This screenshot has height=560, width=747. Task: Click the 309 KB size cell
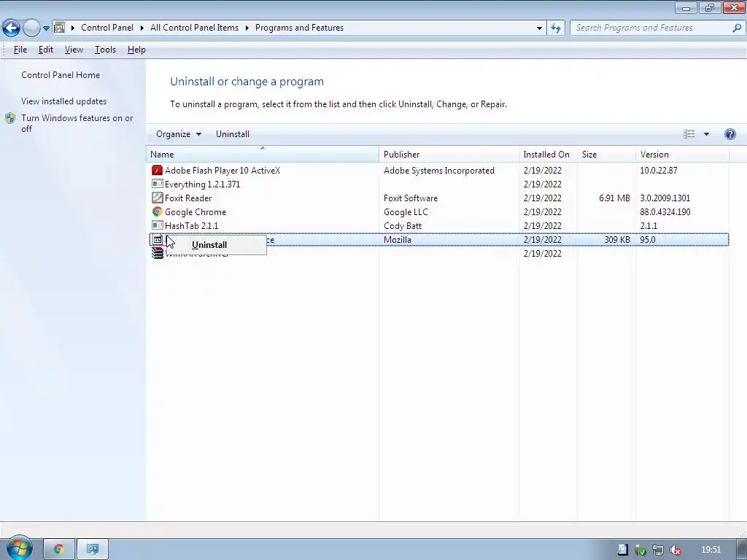point(617,239)
